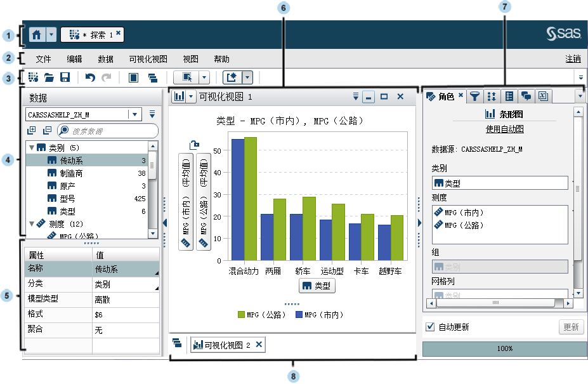Screen dimensions: 588x384
Task: Click the Undo arrow in the toolbar
Action: tap(90, 77)
